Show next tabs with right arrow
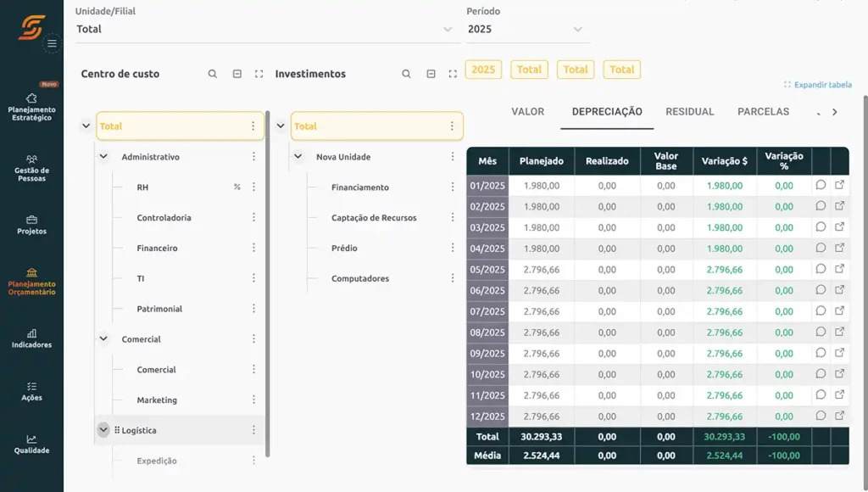Screen dimensions: 868x492 (835, 112)
